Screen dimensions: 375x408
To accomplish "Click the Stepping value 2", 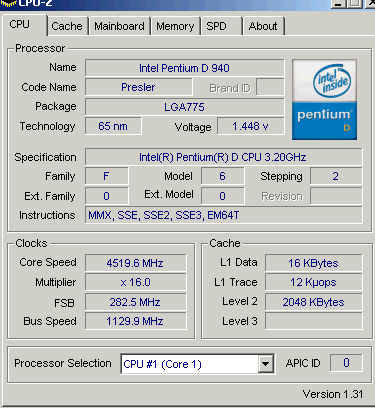I will pos(336,176).
